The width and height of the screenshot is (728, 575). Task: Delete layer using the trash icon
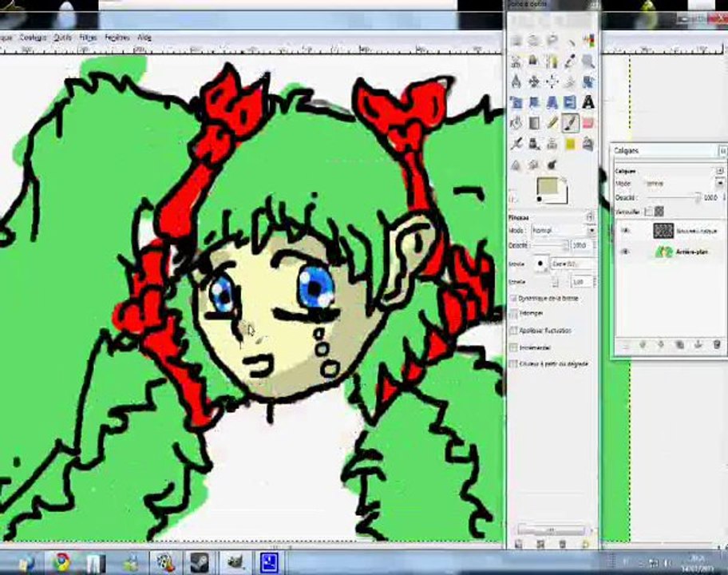(716, 345)
